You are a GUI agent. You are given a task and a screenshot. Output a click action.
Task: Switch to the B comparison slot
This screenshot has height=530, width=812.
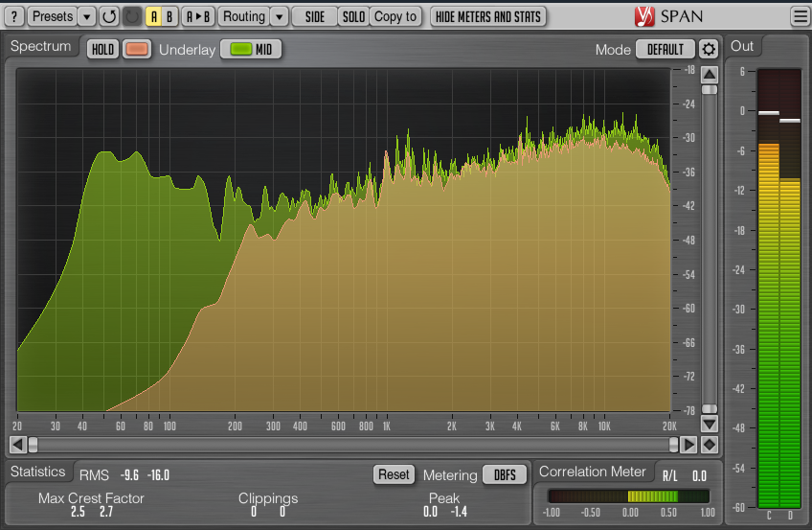169,16
